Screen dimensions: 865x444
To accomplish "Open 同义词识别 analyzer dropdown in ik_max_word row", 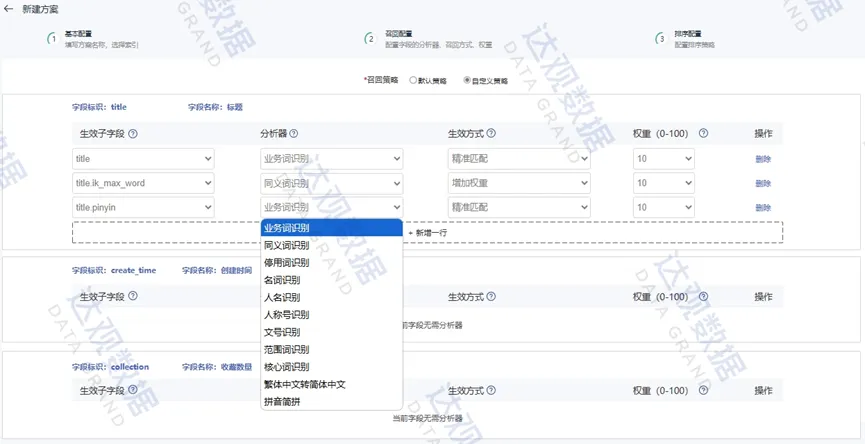I will 332,183.
